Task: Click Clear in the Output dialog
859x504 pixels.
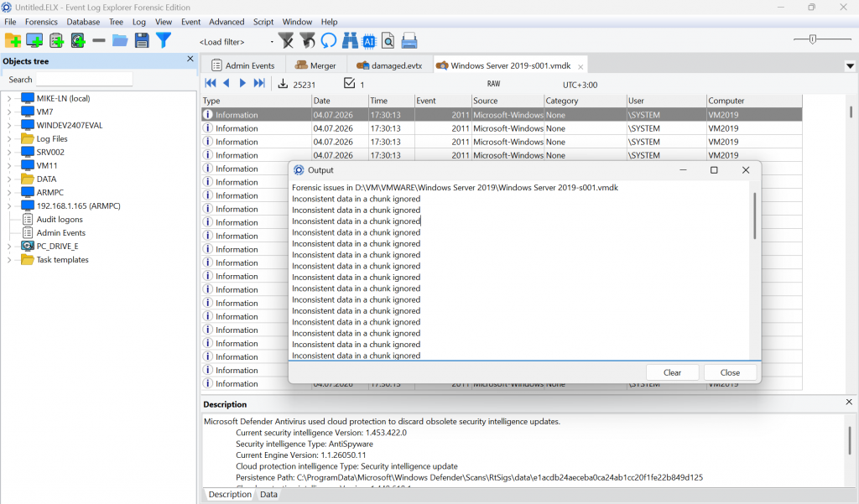Action: [x=672, y=372]
